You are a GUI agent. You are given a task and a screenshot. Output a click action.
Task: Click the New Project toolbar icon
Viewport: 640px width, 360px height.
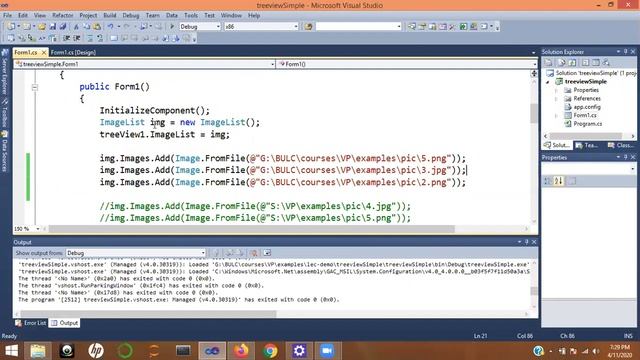tap(11, 27)
